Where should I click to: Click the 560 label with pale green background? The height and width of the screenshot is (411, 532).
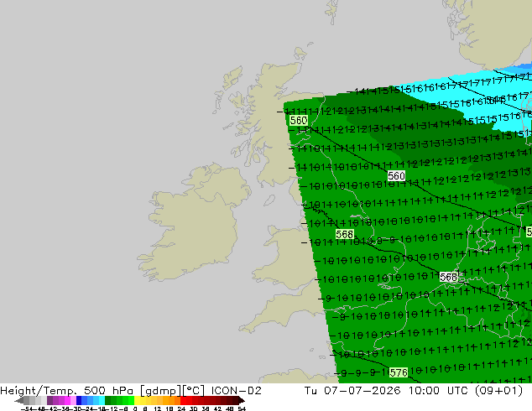[299, 121]
